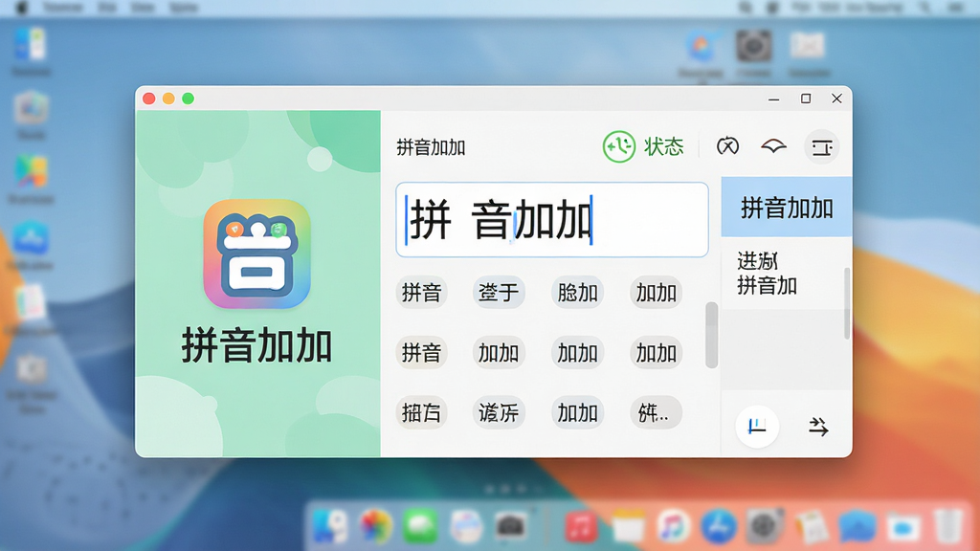980x551 pixels.
Task: Choose the truncated chip ending with dots
Action: pos(656,412)
